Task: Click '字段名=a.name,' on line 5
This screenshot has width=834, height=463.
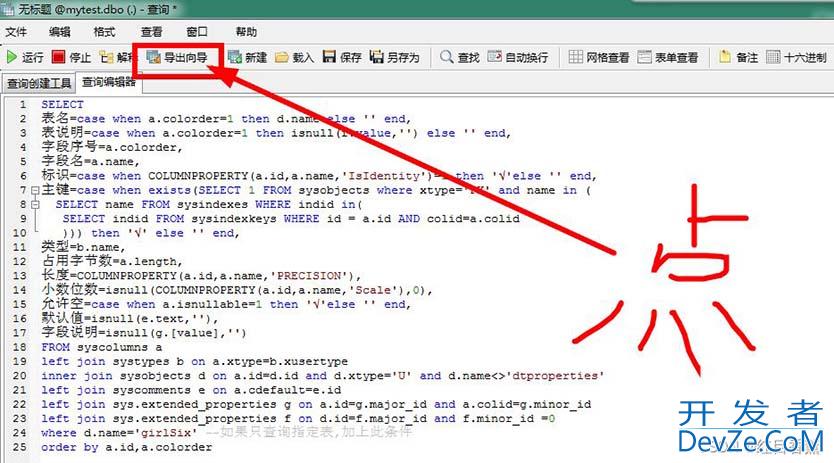Action: (90, 161)
